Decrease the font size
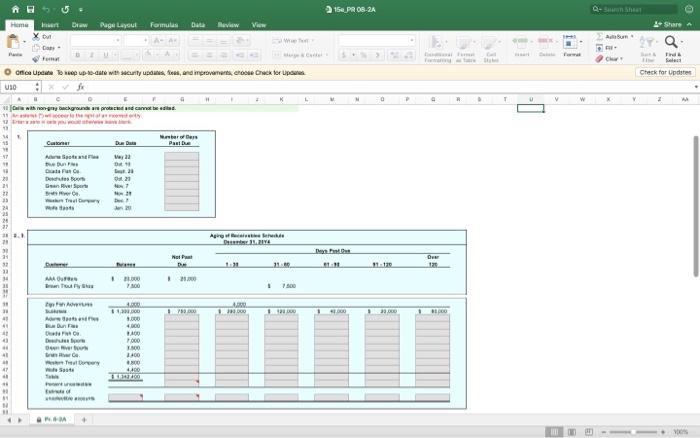 [173, 41]
